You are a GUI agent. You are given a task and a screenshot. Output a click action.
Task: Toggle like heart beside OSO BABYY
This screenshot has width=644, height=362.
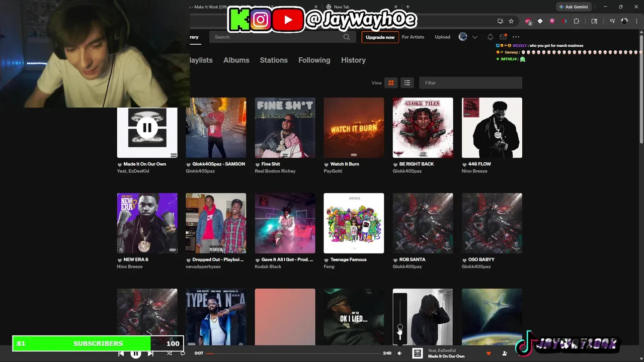coord(464,260)
